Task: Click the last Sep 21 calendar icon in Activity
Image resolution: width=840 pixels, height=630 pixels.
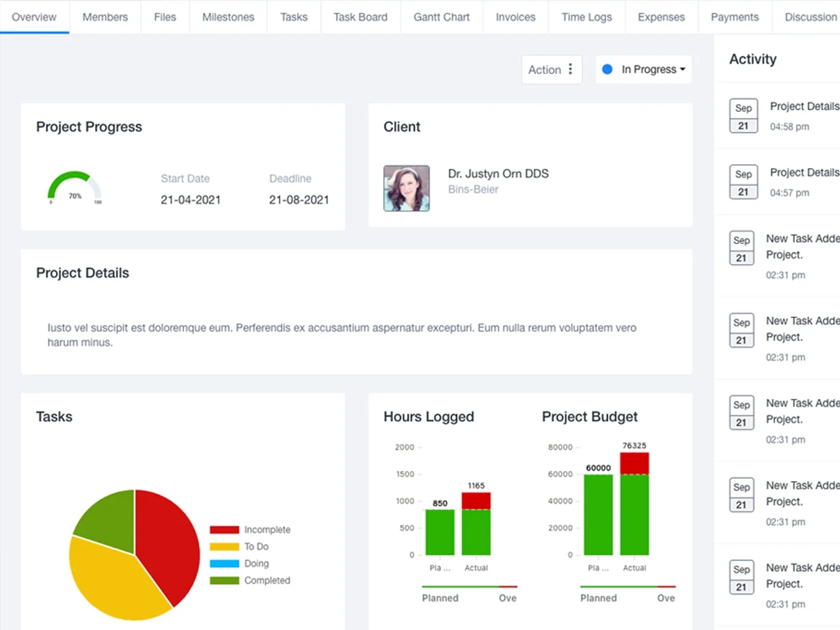Action: coord(742,577)
